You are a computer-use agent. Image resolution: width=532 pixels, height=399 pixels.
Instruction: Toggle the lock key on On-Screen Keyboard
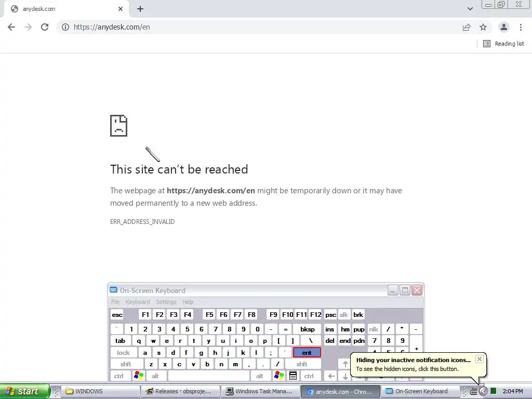124,353
